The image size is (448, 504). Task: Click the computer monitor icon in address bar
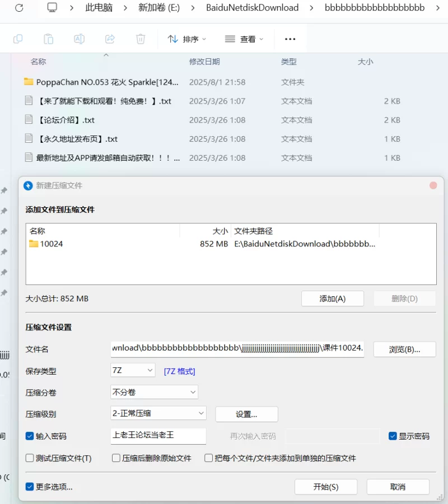pyautogui.click(x=52, y=7)
